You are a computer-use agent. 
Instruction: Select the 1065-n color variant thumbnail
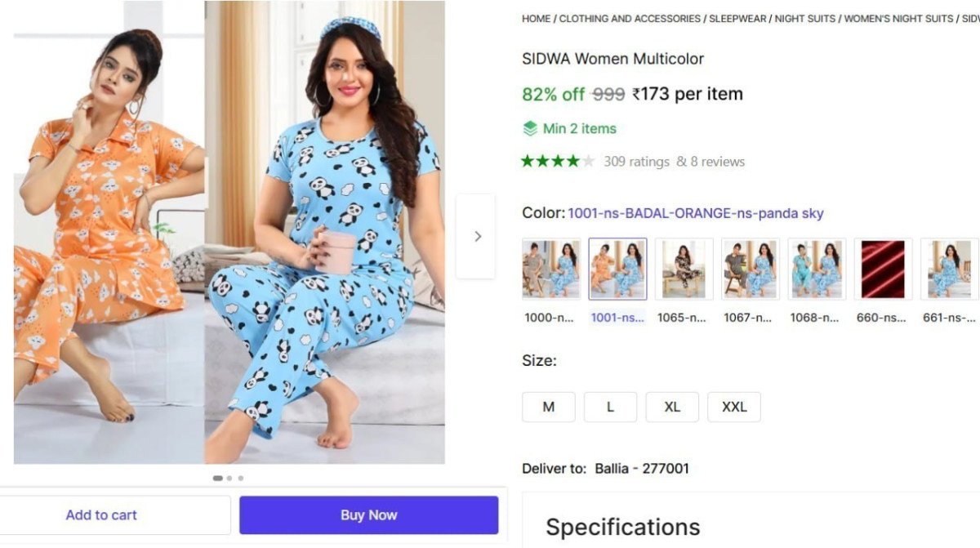pos(684,270)
